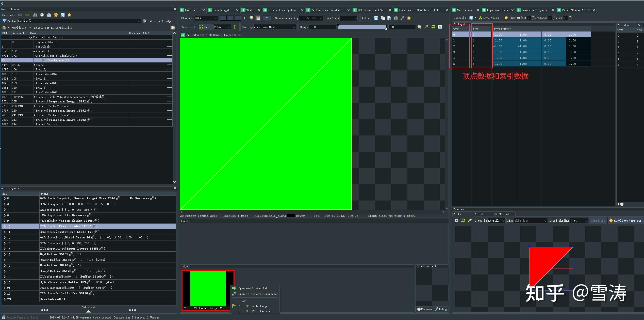Enable Highlight Vertices in mesh preview
The width and height of the screenshot is (644, 320).
pos(625,221)
